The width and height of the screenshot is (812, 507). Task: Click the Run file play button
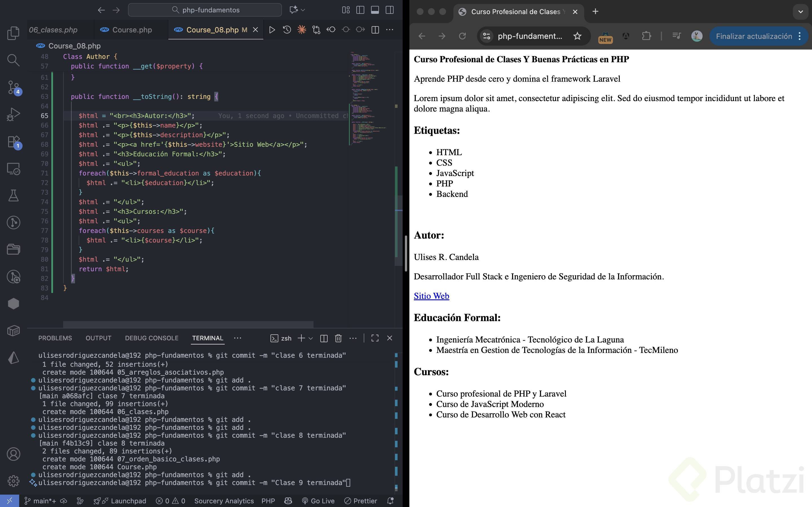point(272,30)
